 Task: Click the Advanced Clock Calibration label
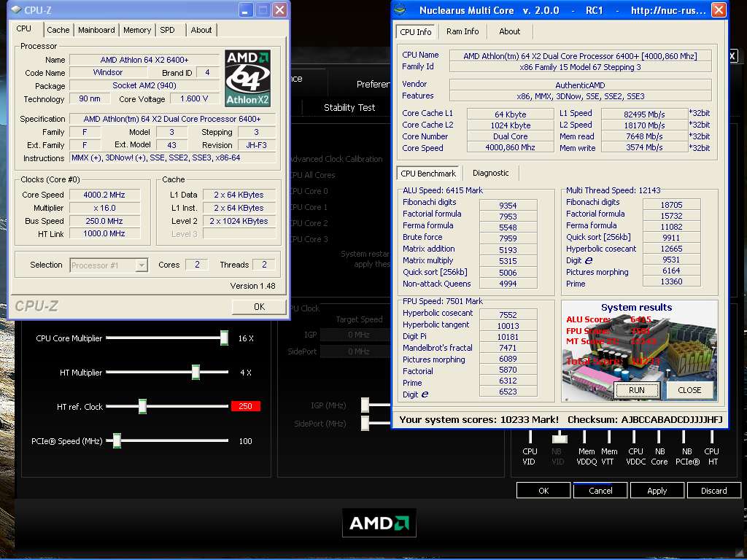pyautogui.click(x=336, y=159)
